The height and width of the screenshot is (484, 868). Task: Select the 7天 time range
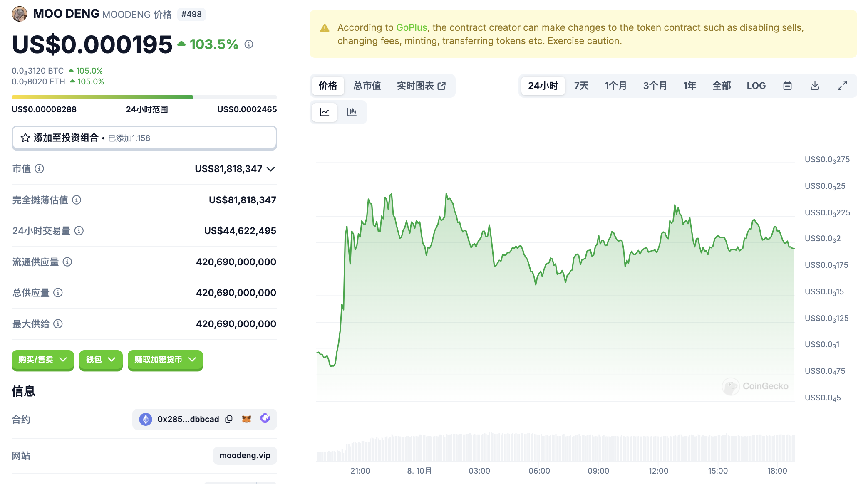581,86
